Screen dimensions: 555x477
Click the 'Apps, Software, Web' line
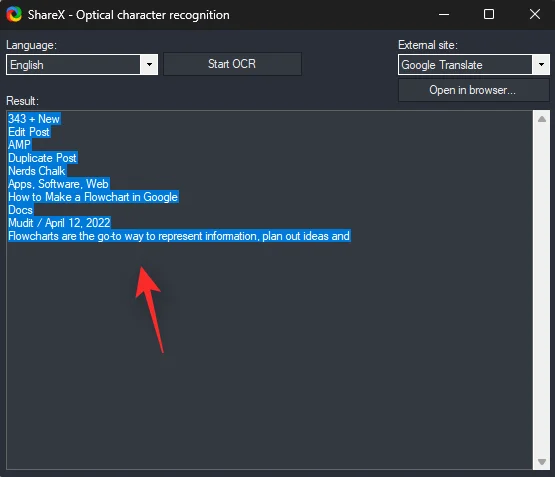click(58, 184)
